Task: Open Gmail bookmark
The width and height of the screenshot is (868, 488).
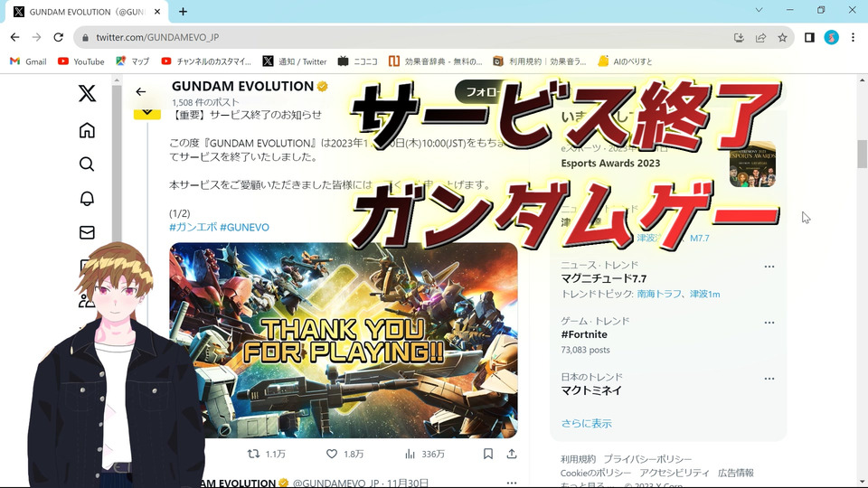Action: pyautogui.click(x=28, y=61)
